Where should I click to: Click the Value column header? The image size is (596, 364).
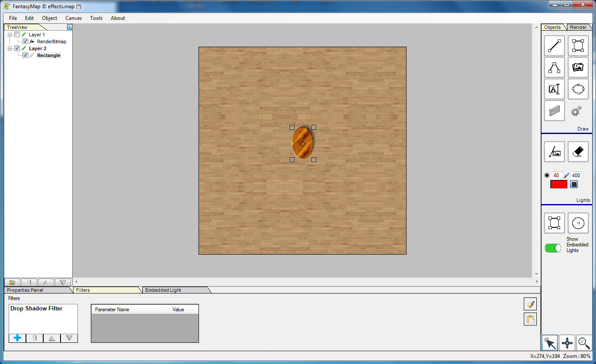point(184,310)
